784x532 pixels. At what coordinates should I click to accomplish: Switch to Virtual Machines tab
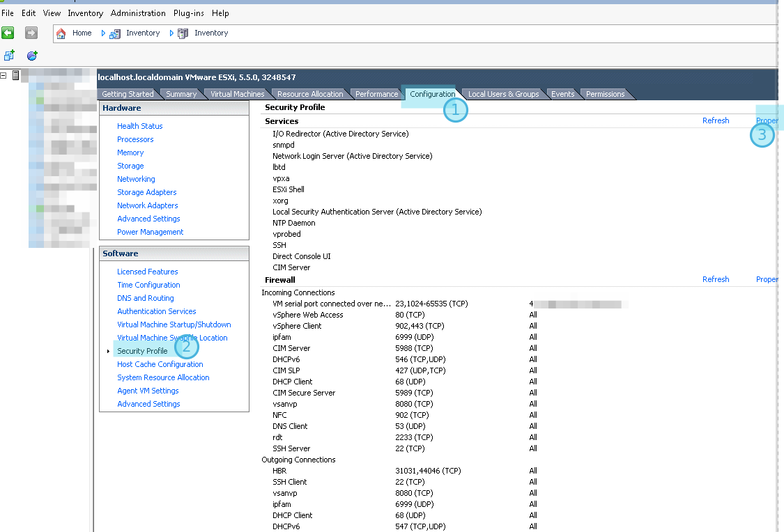[x=237, y=94]
